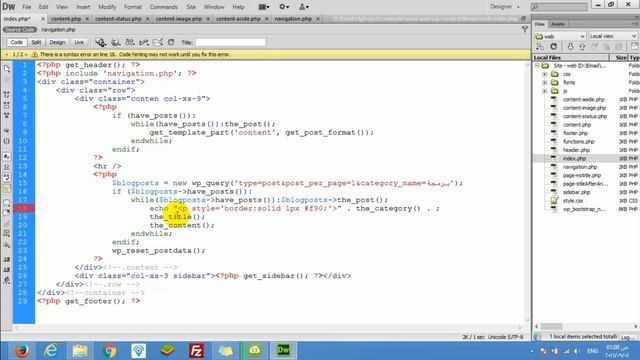Go to the next syntax error

(x=26, y=54)
